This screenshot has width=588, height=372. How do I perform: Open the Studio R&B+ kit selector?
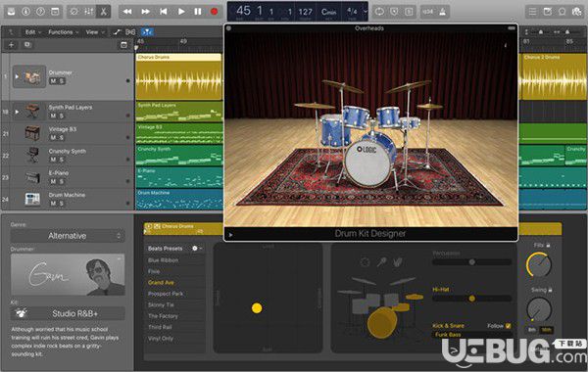pyautogui.click(x=68, y=313)
